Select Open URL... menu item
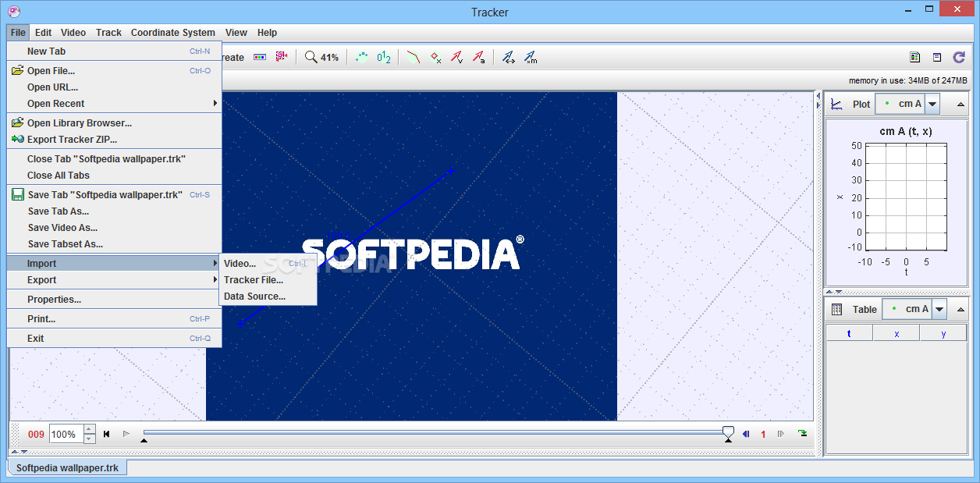 pos(115,87)
